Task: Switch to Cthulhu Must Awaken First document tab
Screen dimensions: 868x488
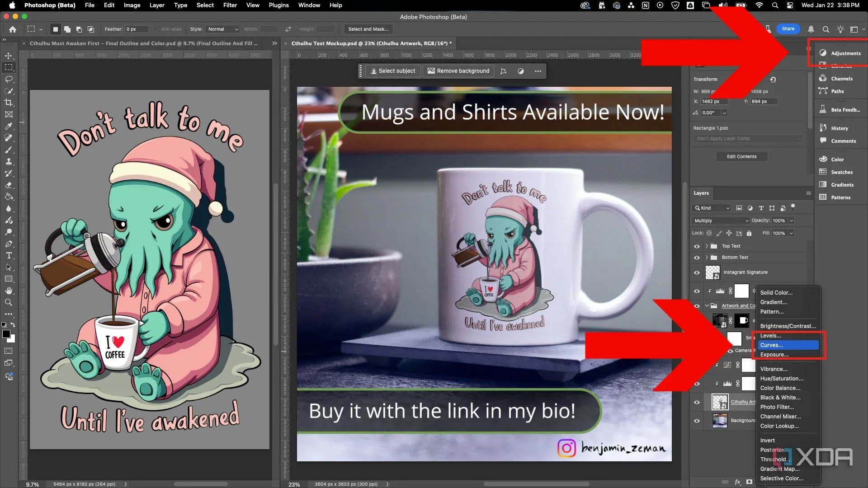Action: click(x=144, y=43)
